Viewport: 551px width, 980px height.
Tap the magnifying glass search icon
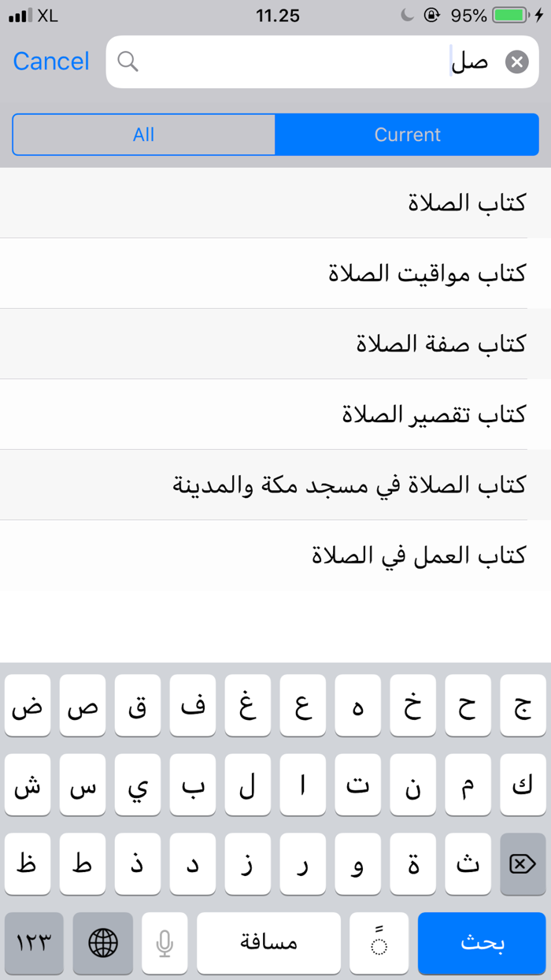[x=128, y=61]
